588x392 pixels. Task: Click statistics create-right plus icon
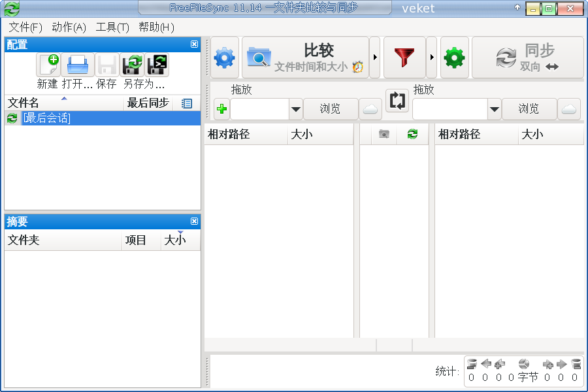point(547,364)
